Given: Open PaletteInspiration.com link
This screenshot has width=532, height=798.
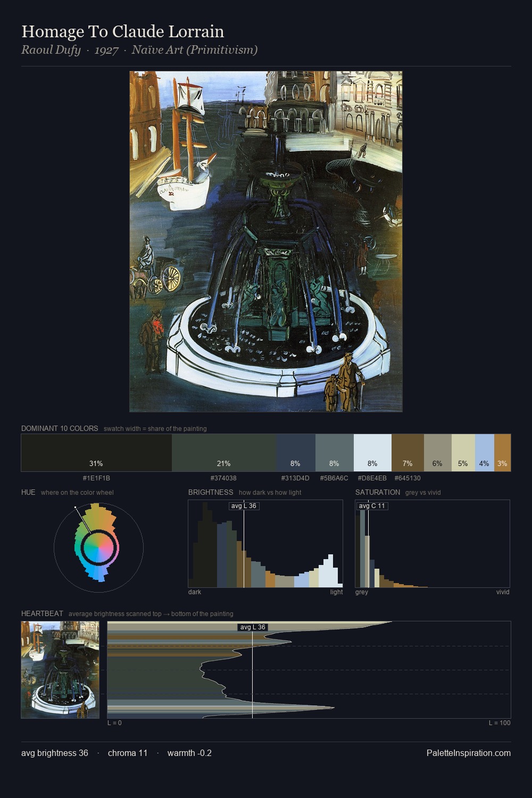Looking at the screenshot, I should [469, 753].
